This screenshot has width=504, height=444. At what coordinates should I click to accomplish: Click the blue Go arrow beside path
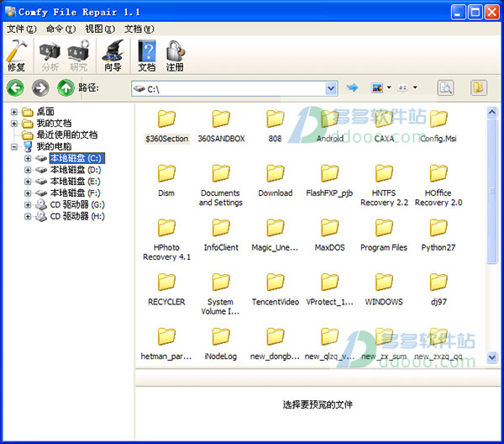pyautogui.click(x=352, y=87)
